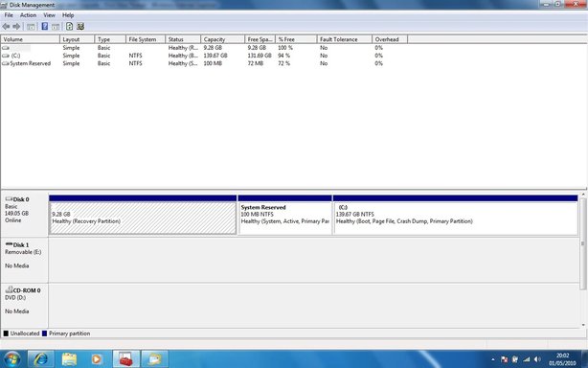This screenshot has height=368, width=588.
Task: Click the 100 MB capacity cell
Action: click(x=213, y=63)
